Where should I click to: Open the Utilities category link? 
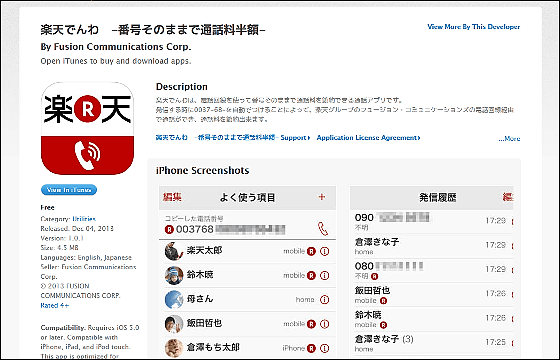(84, 219)
